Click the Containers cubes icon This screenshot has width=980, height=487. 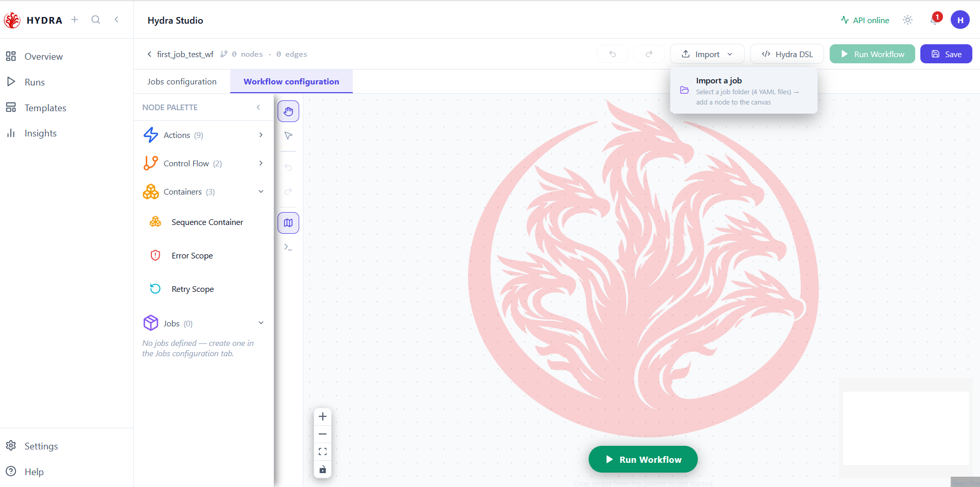(151, 192)
